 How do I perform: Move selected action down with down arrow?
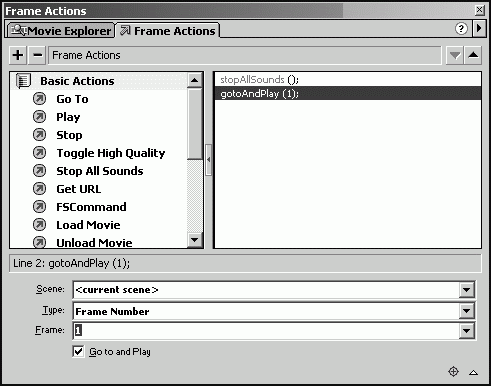(455, 55)
